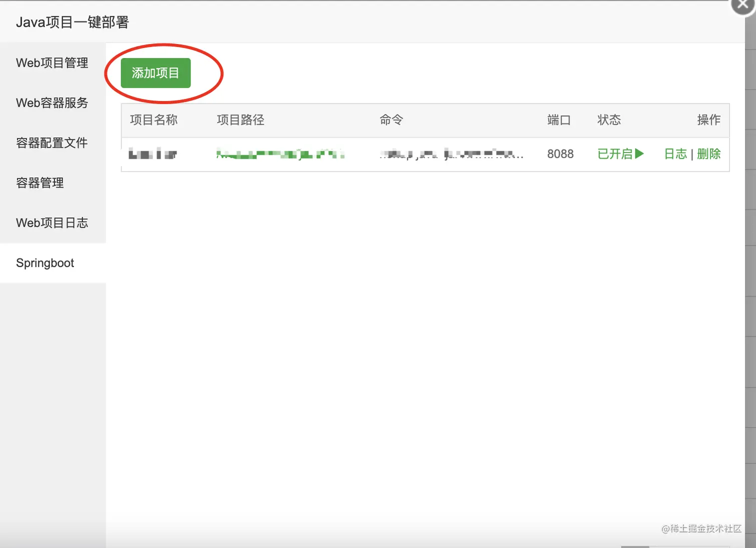Select the Springboot tab
Image resolution: width=756 pixels, height=548 pixels.
pos(52,263)
